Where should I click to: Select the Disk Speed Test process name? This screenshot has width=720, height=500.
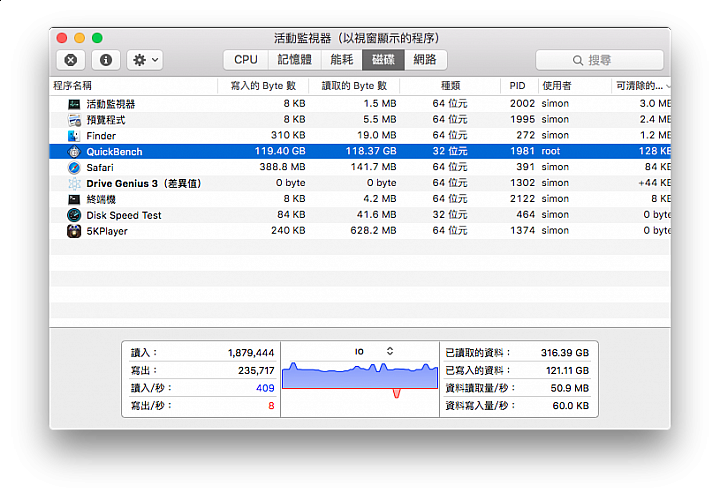coord(124,215)
